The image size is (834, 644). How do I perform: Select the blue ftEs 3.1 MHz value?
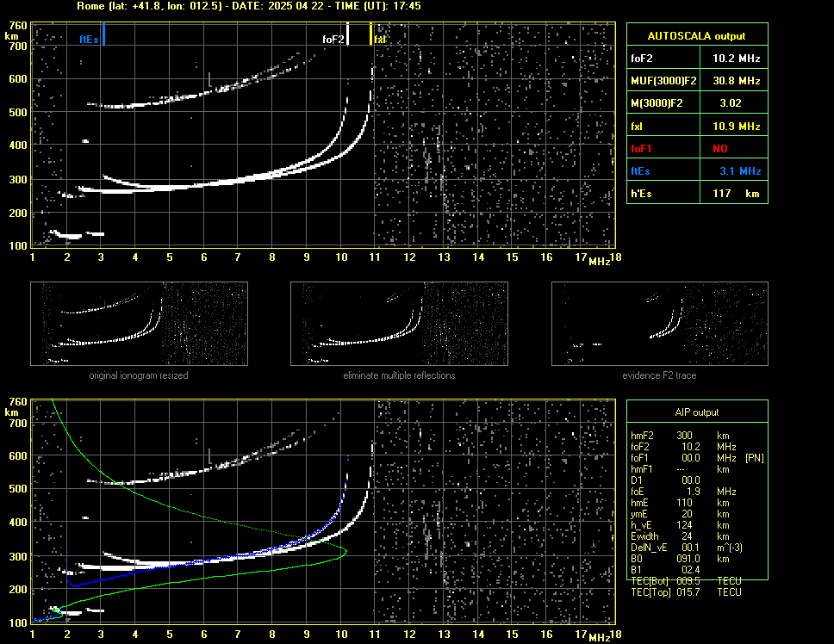click(x=740, y=171)
